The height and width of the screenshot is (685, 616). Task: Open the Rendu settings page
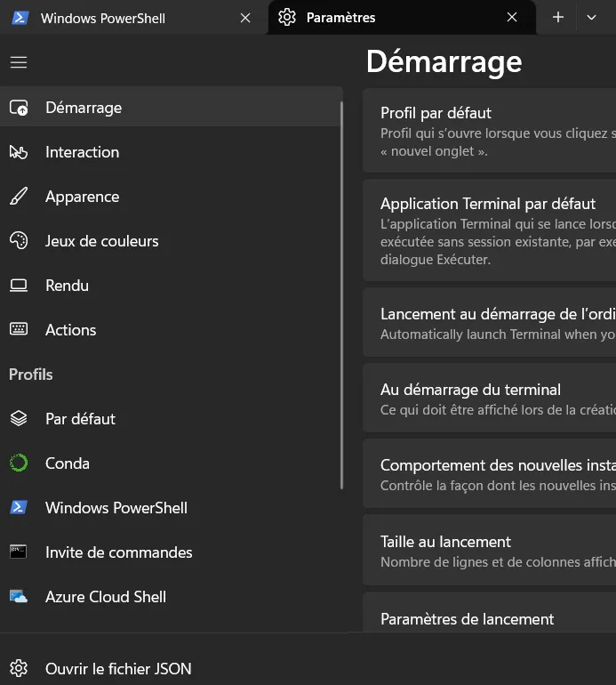(x=171, y=286)
